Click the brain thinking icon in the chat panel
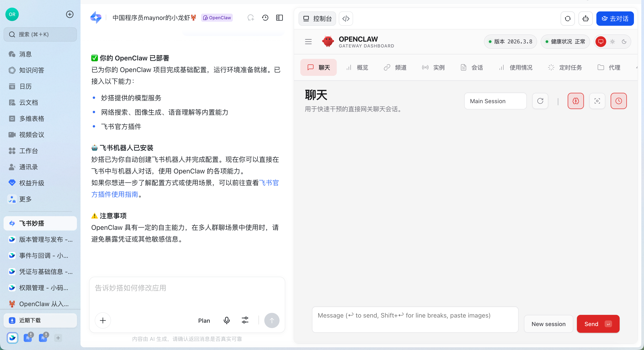Image resolution: width=644 pixels, height=350 pixels. click(576, 101)
